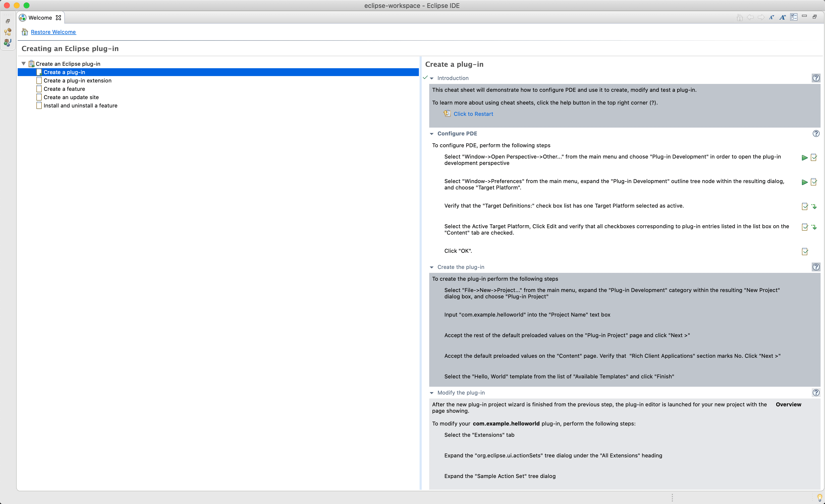The image size is (825, 504).
Task: Click the composite cheat sheet icon at tree root
Action: pyautogui.click(x=31, y=64)
